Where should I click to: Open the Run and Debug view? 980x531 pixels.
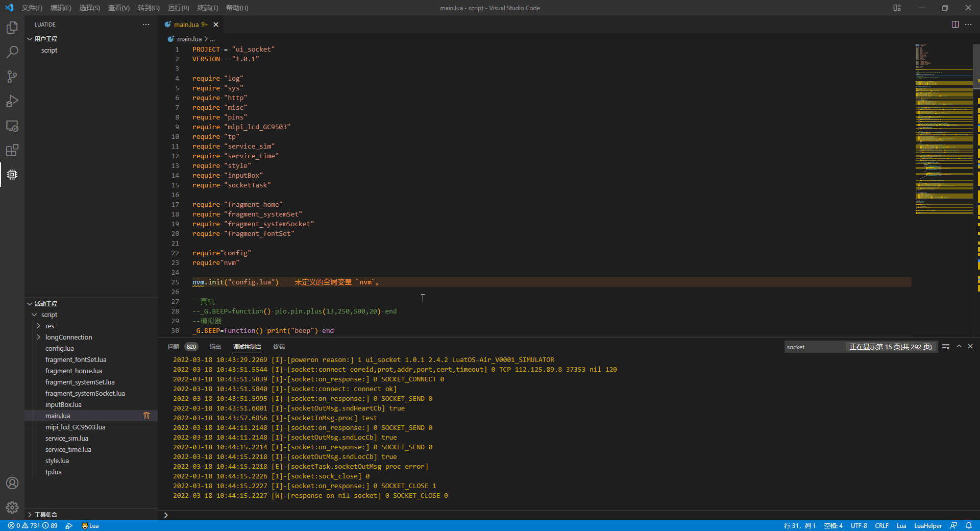(x=12, y=101)
